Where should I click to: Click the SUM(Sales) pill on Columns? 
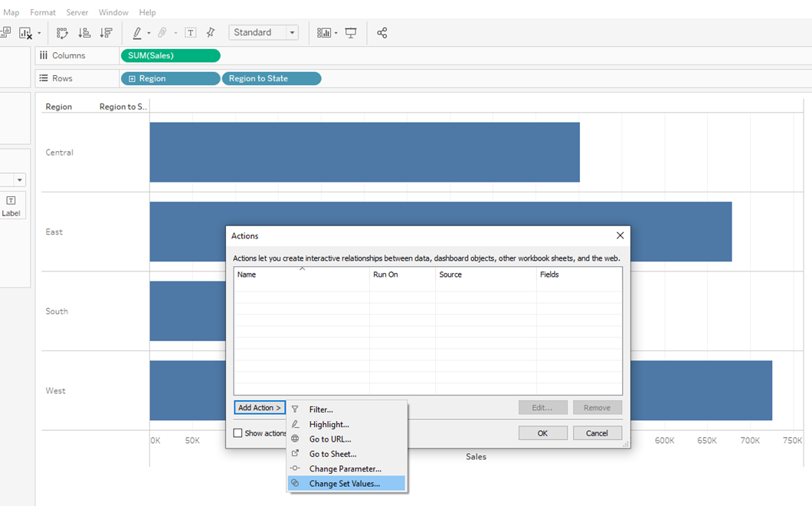click(171, 55)
